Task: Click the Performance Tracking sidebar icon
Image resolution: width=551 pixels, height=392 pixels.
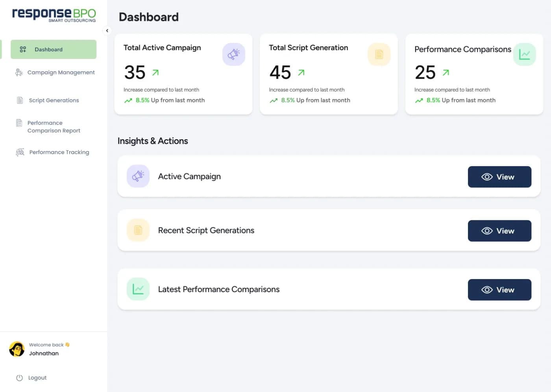Action: coord(20,152)
